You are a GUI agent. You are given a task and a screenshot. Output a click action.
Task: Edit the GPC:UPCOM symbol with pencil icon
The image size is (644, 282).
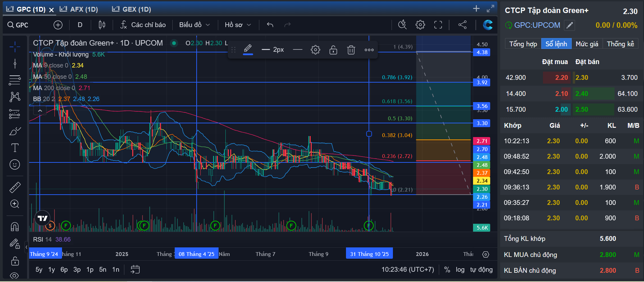pos(569,25)
